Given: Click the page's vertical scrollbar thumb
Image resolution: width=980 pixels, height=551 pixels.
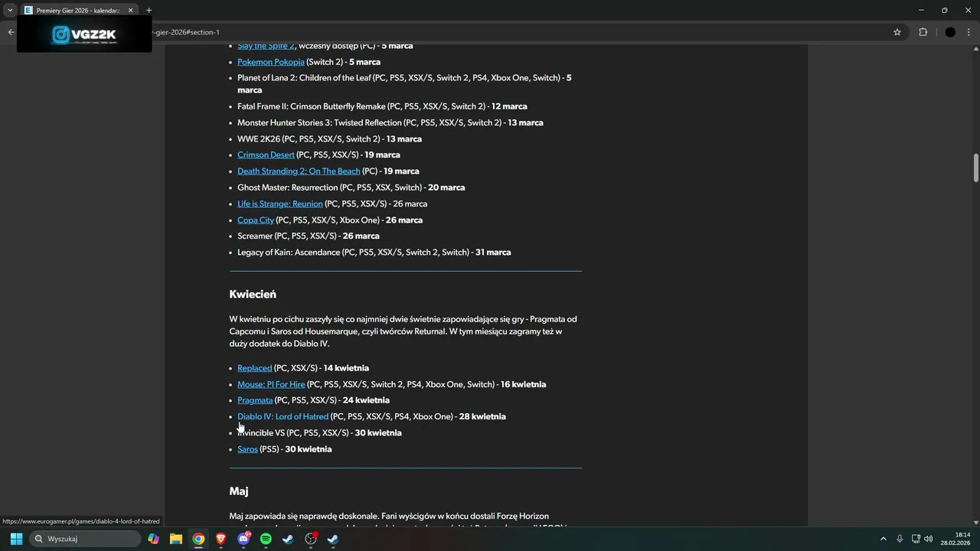Looking at the screenshot, I should [x=976, y=168].
